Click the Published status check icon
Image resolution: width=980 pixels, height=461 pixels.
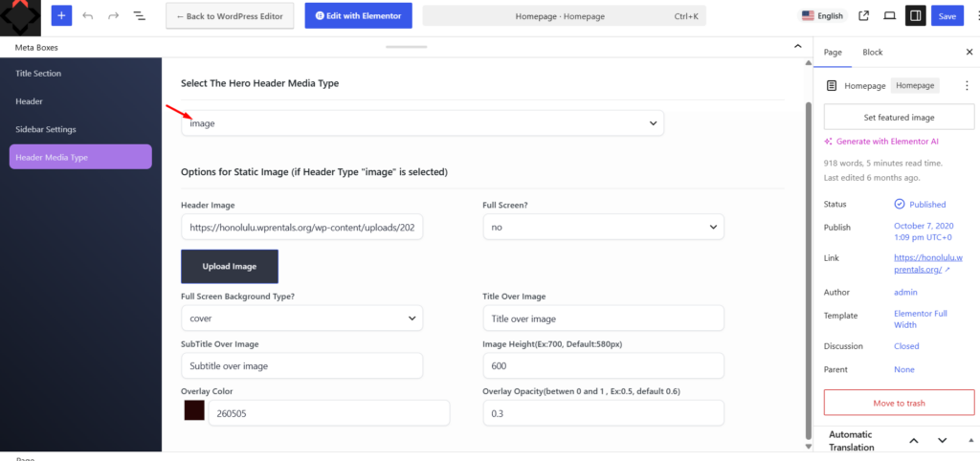[x=900, y=205]
